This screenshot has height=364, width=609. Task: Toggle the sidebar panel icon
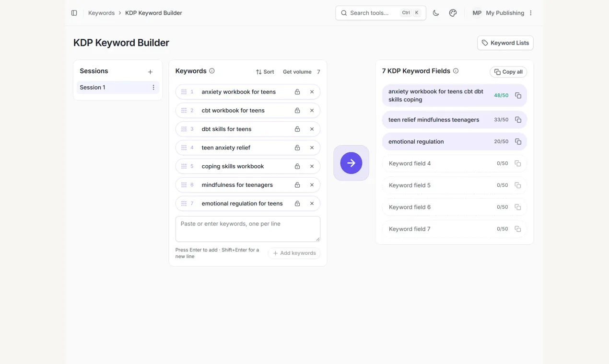click(74, 13)
